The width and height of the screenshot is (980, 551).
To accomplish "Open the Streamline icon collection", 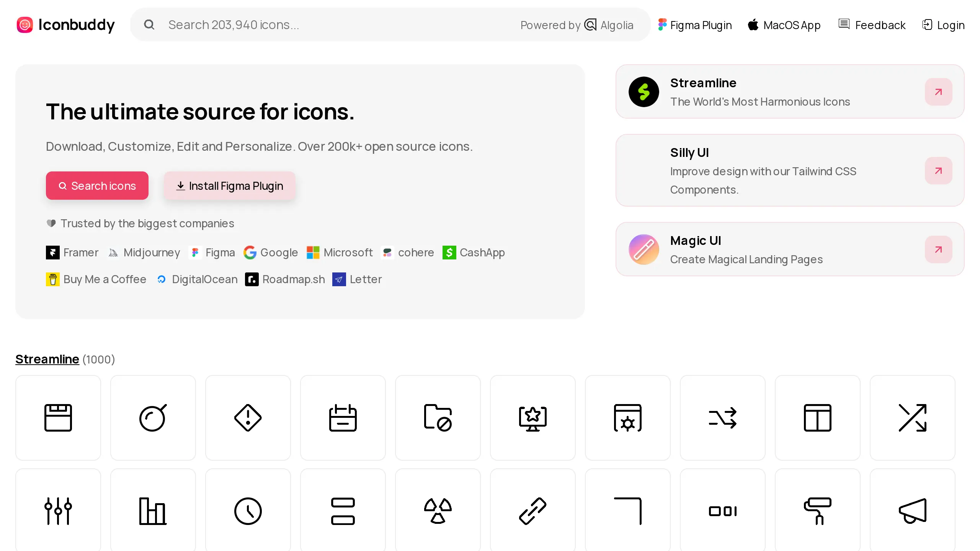I will click(x=47, y=359).
